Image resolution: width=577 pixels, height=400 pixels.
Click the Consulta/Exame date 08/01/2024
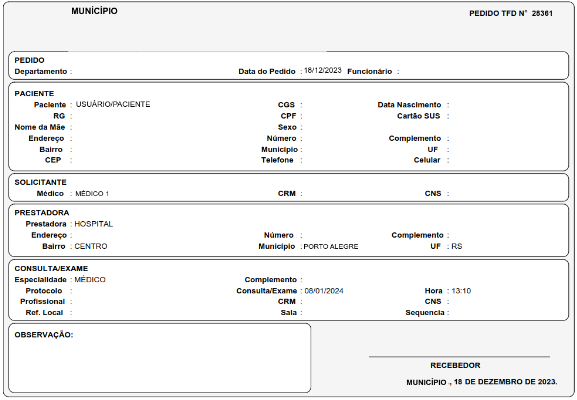click(324, 291)
